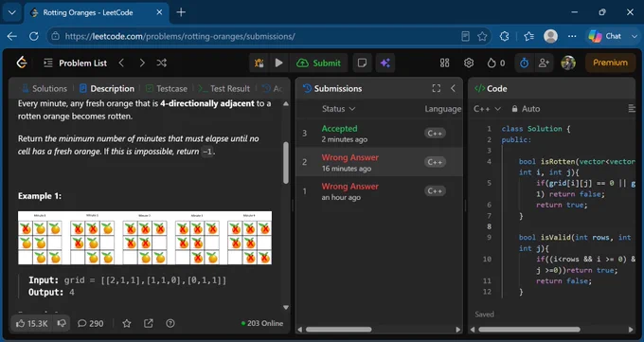Dislike the problem with thumbs down
Image resolution: width=644 pixels, height=342 pixels.
tap(62, 323)
